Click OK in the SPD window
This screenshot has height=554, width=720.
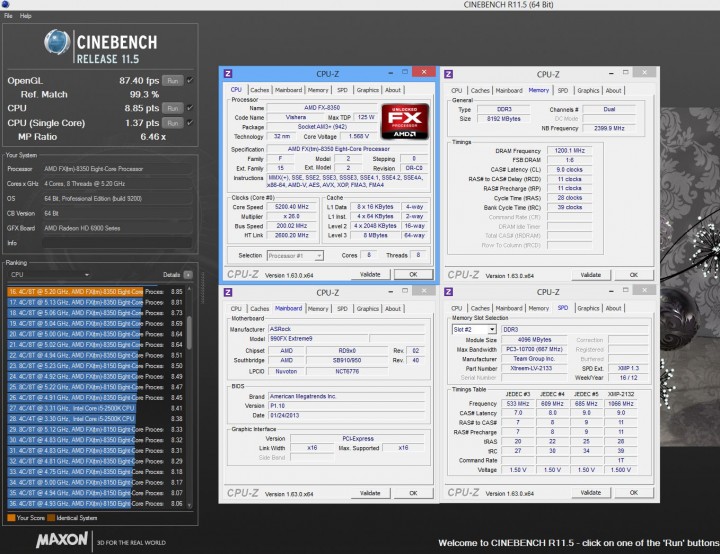click(x=634, y=492)
